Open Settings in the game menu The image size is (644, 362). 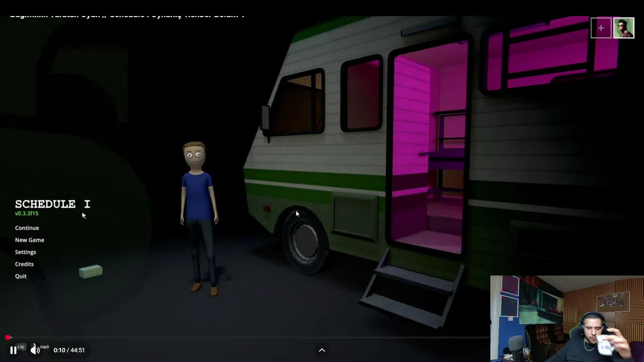click(26, 252)
